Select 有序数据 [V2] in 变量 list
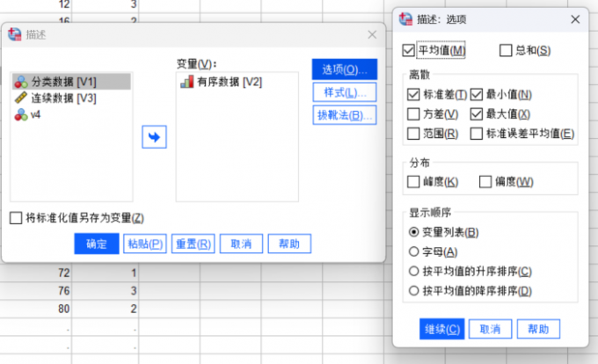This screenshot has width=598, height=364. tap(237, 82)
